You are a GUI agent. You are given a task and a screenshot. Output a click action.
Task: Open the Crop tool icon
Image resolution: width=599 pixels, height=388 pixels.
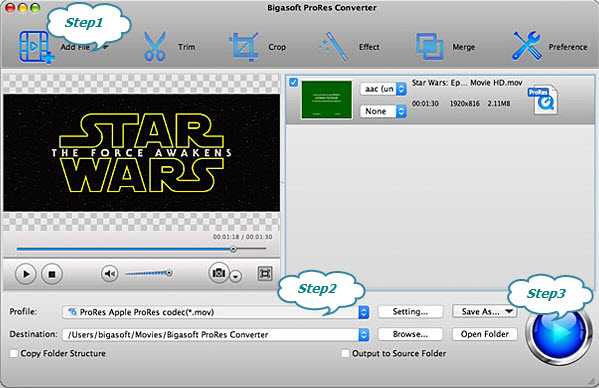click(244, 47)
